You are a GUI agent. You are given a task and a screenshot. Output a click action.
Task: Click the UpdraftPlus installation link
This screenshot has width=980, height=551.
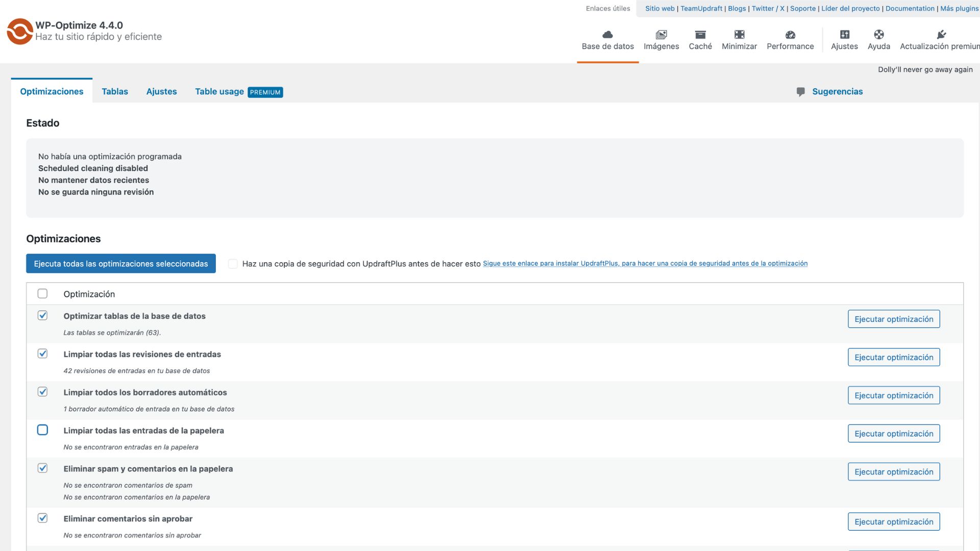pyautogui.click(x=645, y=263)
